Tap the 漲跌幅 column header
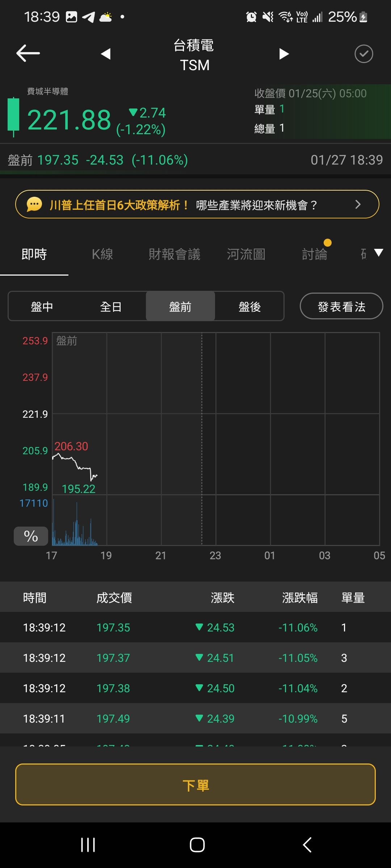391x868 pixels. pos(300,597)
